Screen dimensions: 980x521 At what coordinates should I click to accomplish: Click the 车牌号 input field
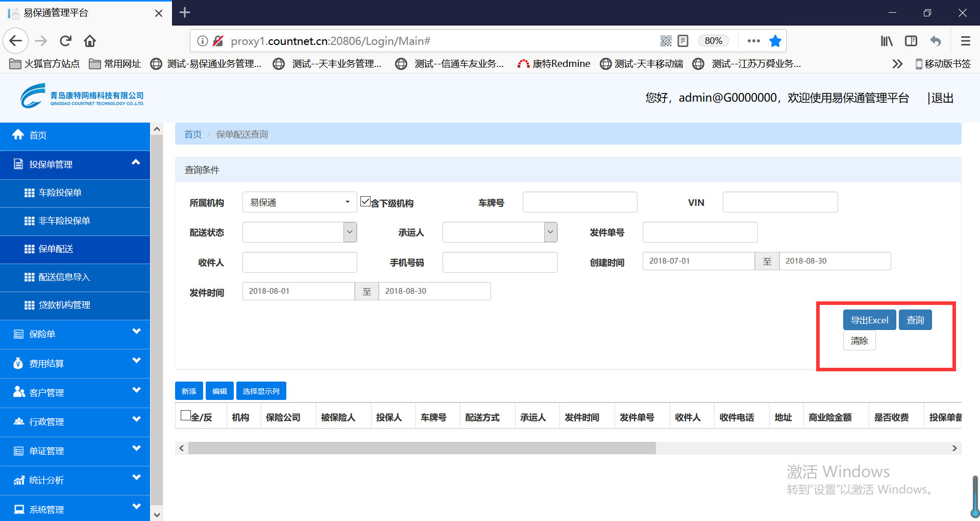pos(579,202)
